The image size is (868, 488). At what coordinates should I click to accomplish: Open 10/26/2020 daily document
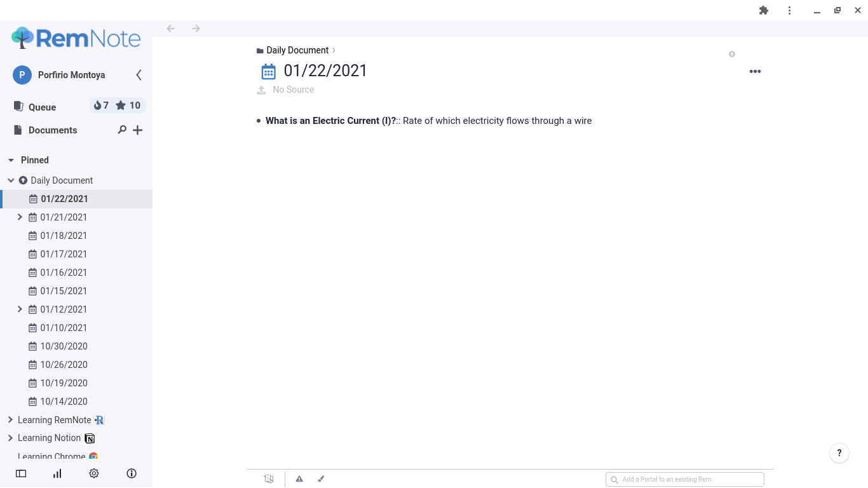pos(64,365)
